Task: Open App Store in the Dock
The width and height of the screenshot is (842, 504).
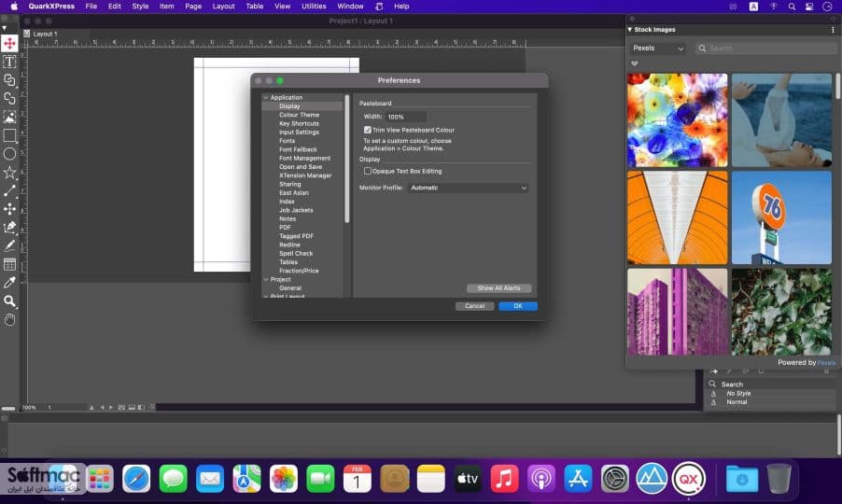Action: pyautogui.click(x=579, y=478)
